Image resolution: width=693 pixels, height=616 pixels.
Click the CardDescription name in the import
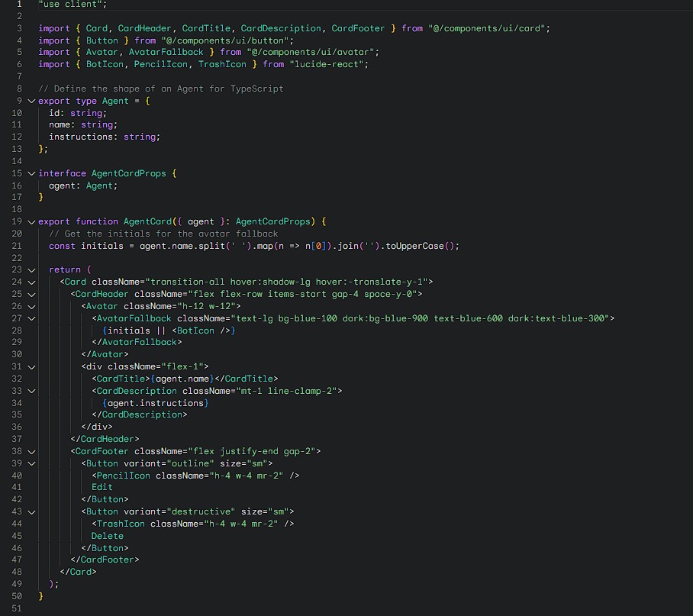pos(281,28)
